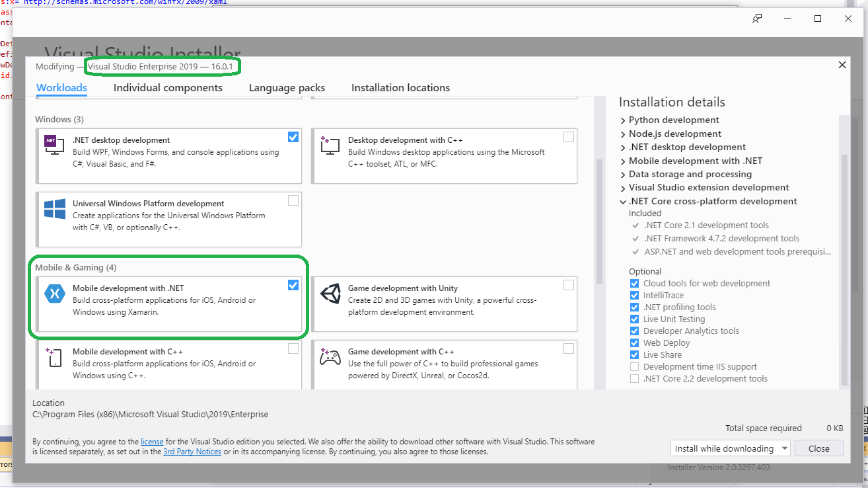868x488 pixels.
Task: Open the Individual components tab
Action: [168, 88]
